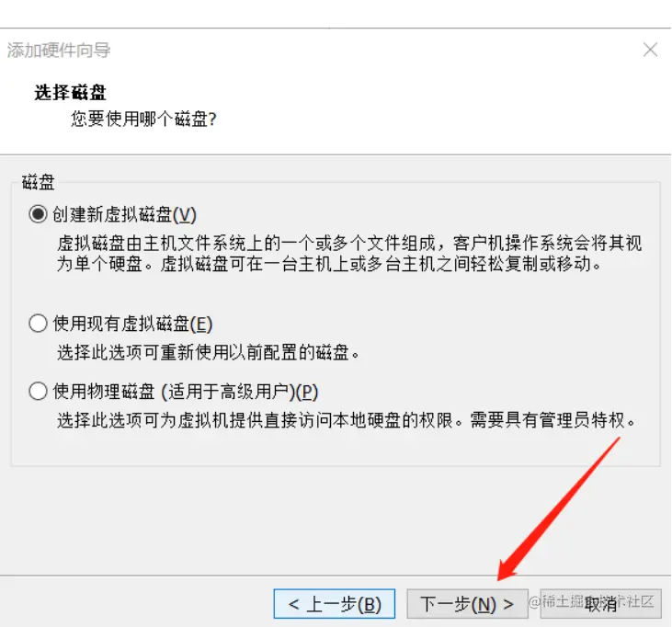Click the 需要具有管理员特权 description line
The width and height of the screenshot is (672, 627).
(x=552, y=420)
